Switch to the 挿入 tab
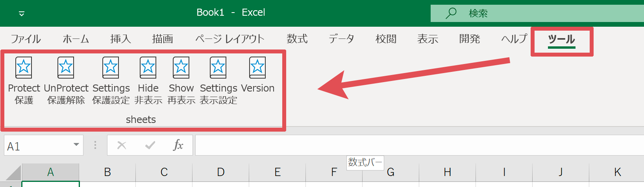Screen dimensions: 644x187 click(120, 39)
